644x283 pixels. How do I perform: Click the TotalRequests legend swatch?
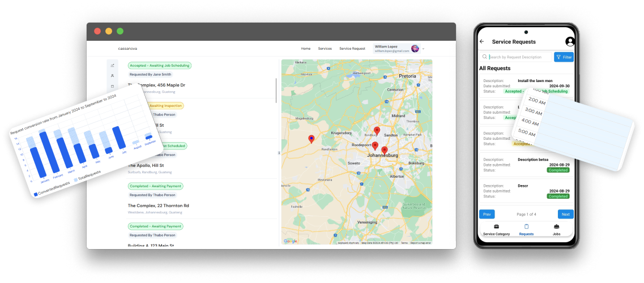[75, 180]
